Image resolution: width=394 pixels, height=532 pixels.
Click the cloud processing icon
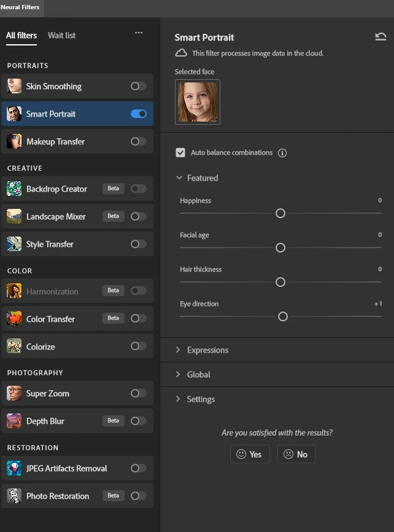point(181,53)
